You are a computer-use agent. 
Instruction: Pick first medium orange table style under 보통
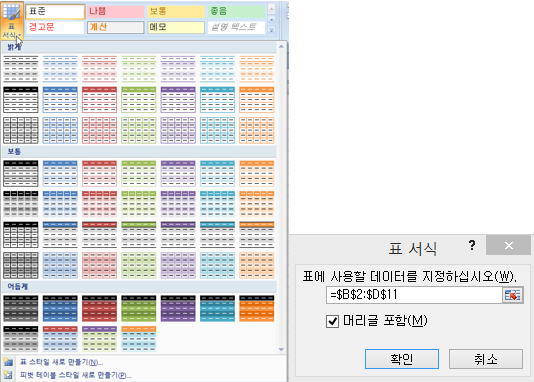click(x=256, y=174)
